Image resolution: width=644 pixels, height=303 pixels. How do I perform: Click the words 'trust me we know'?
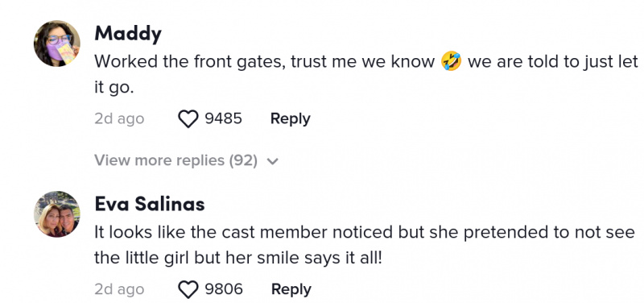(363, 62)
